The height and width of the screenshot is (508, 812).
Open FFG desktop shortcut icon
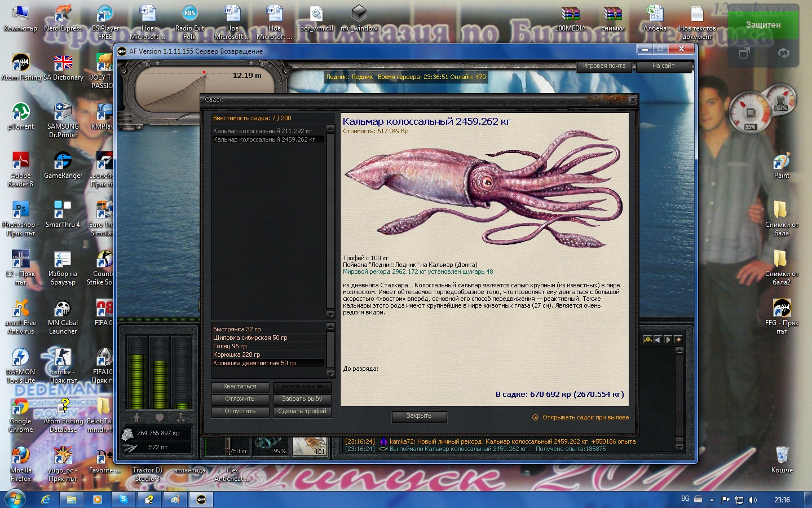point(782,316)
